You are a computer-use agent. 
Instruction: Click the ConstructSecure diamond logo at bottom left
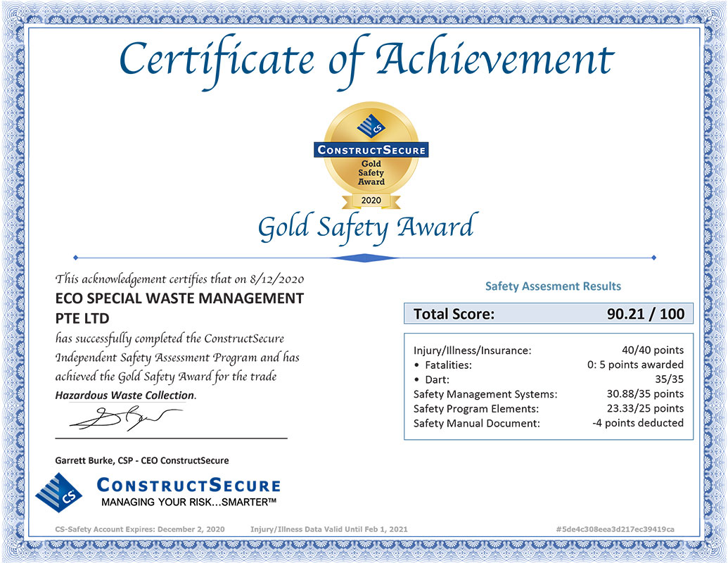(59, 493)
